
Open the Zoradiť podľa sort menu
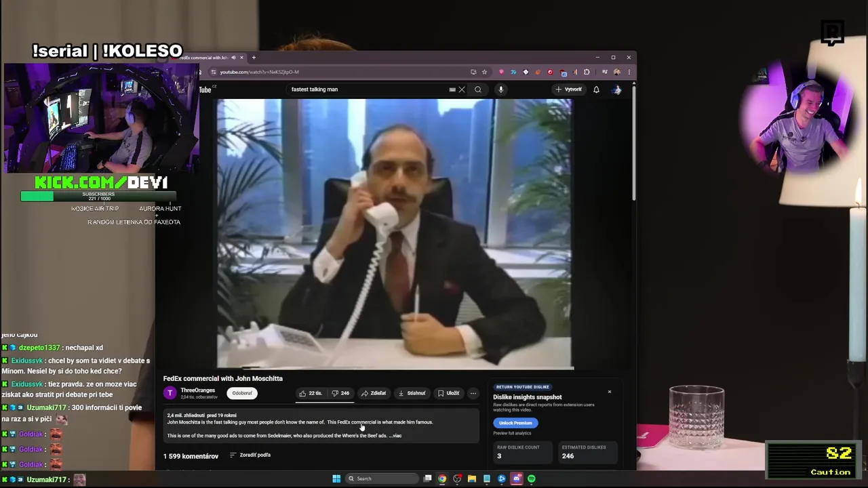coord(250,455)
